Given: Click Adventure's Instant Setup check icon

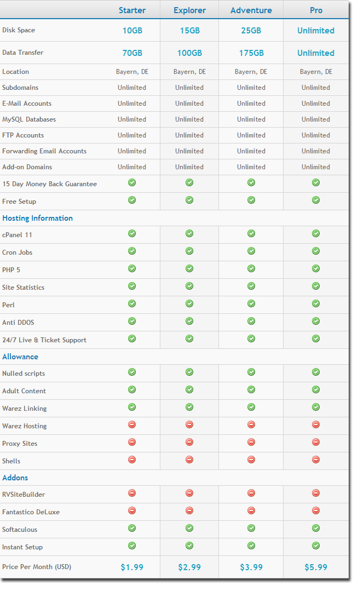Looking at the screenshot, I should click(251, 546).
